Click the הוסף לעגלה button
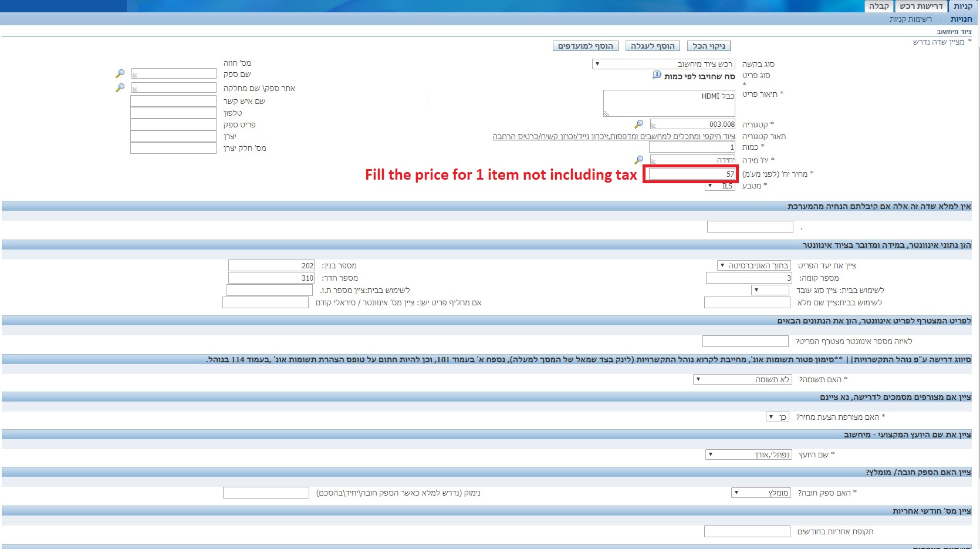Screen dimensions: 980x549 (652, 46)
